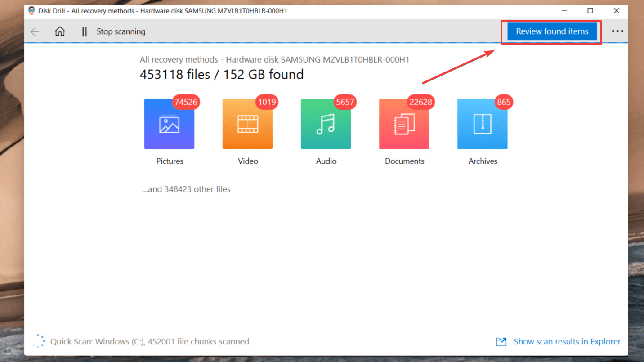Click the 74526 badge on Pictures
644x362 pixels.
186,102
